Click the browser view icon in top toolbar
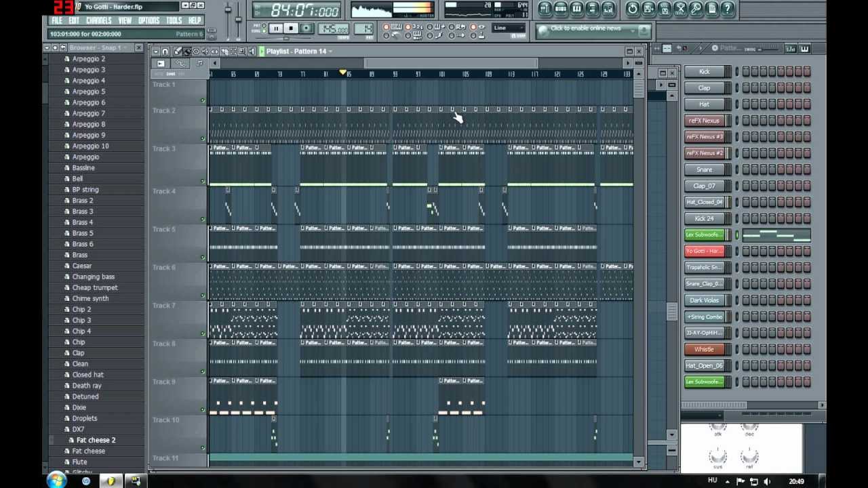Image resolution: width=868 pixels, height=488 pixels. [592, 9]
